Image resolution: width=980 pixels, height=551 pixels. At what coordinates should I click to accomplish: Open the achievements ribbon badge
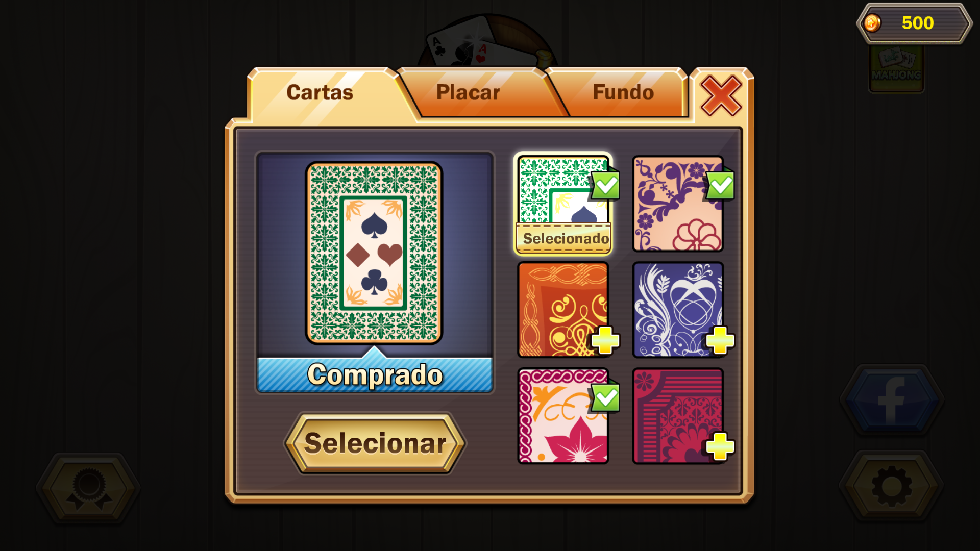(89, 488)
